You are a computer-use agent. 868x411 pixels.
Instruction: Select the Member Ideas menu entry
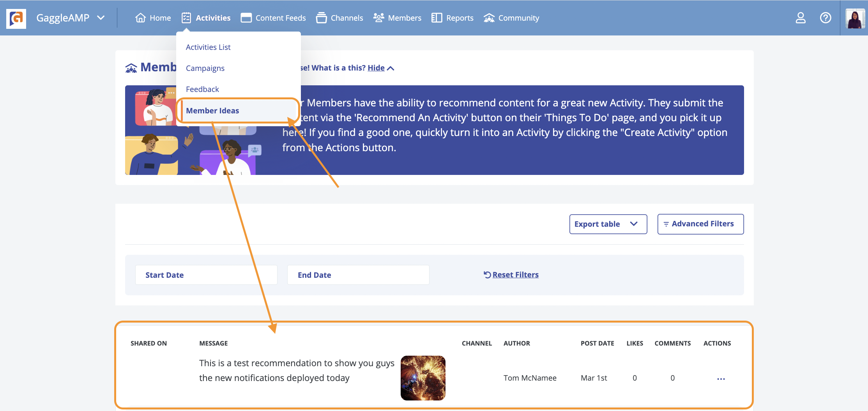point(212,111)
